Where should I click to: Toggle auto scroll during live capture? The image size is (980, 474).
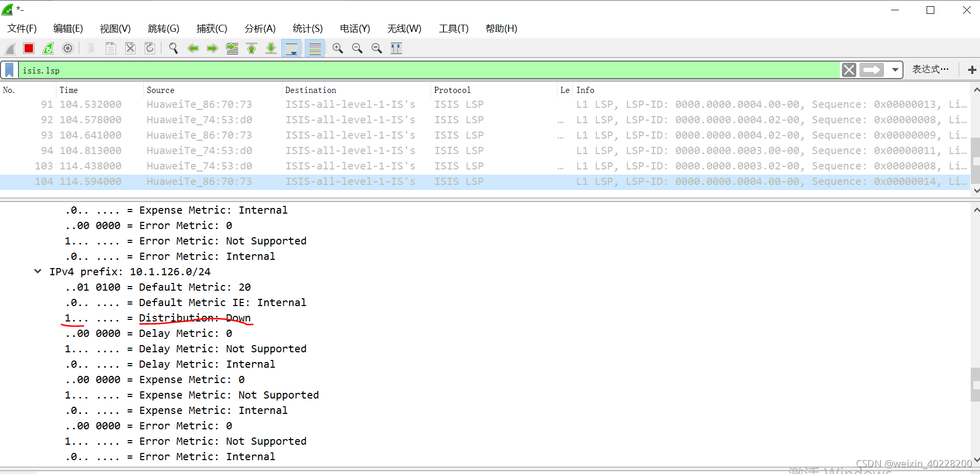pos(291,49)
